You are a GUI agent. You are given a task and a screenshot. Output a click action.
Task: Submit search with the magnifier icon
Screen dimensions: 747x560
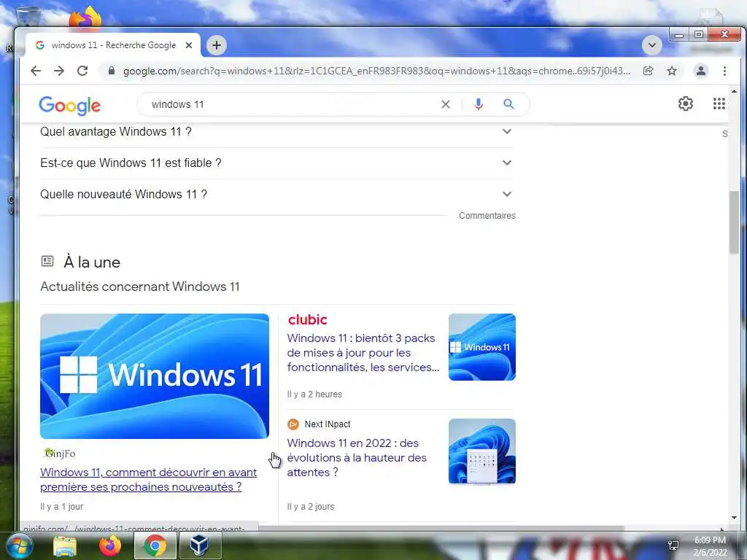[x=508, y=104]
